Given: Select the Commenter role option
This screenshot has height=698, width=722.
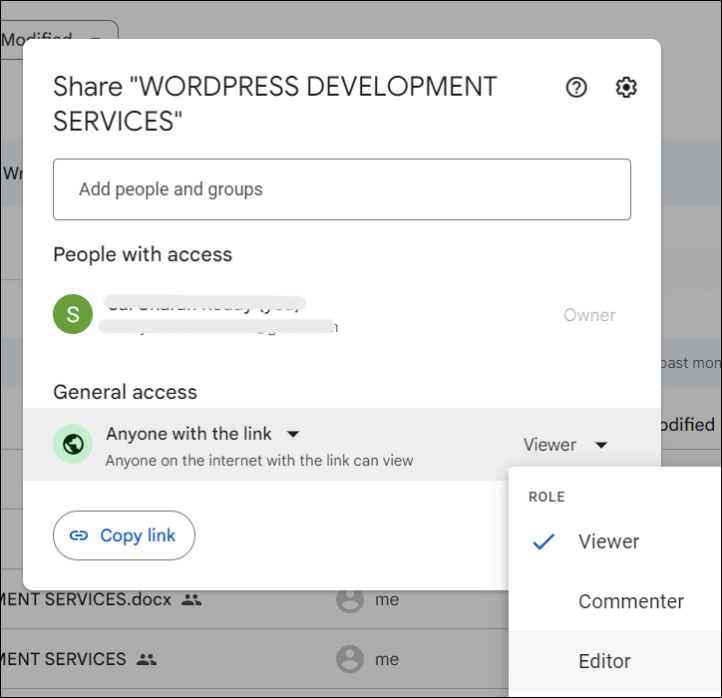Looking at the screenshot, I should pyautogui.click(x=615, y=601).
